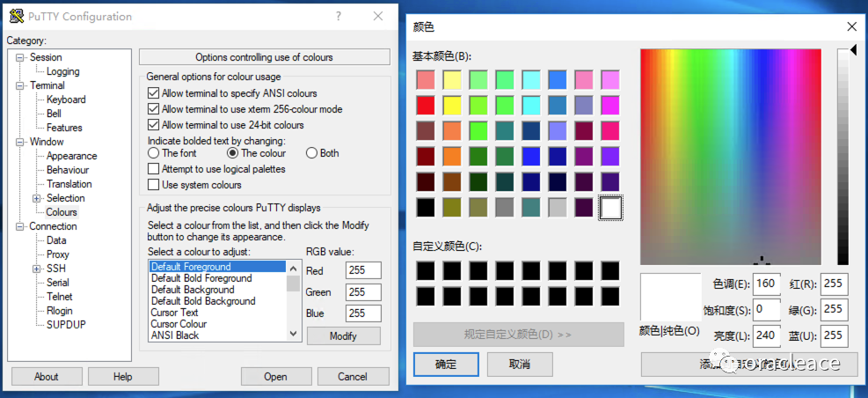Collapse the Connection tree node
The width and height of the screenshot is (868, 398).
pyautogui.click(x=20, y=226)
